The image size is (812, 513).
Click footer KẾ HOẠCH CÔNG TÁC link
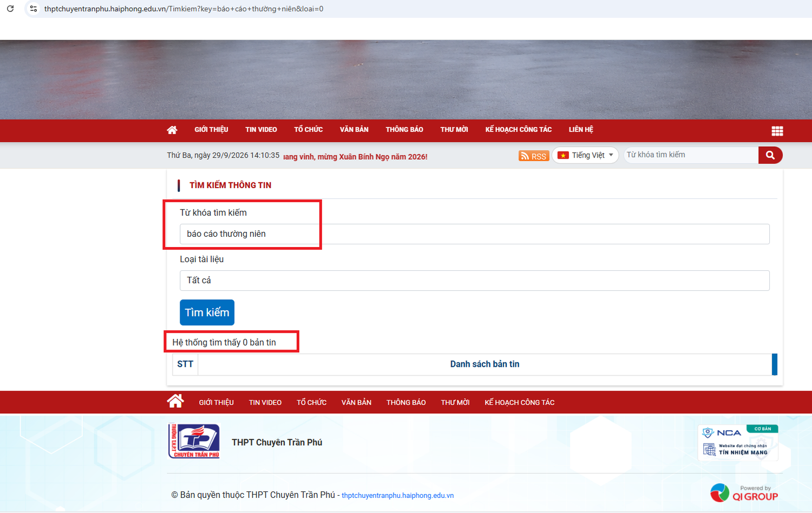520,402
